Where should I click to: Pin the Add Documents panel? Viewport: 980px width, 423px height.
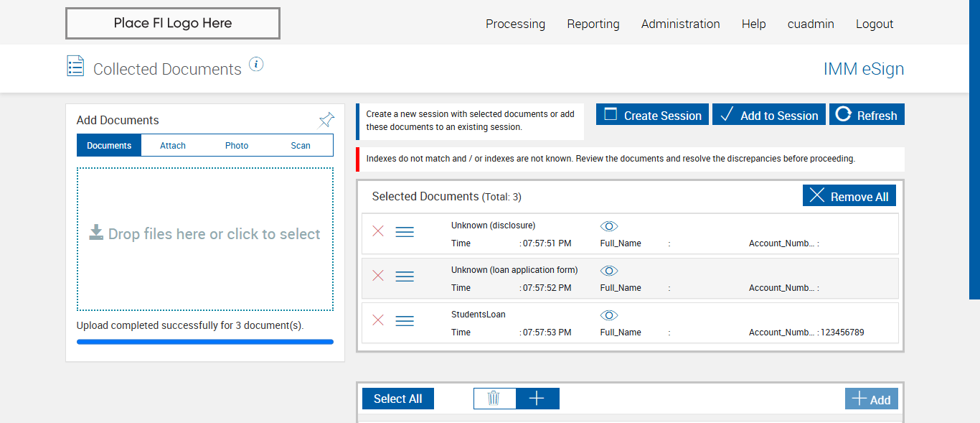point(326,119)
